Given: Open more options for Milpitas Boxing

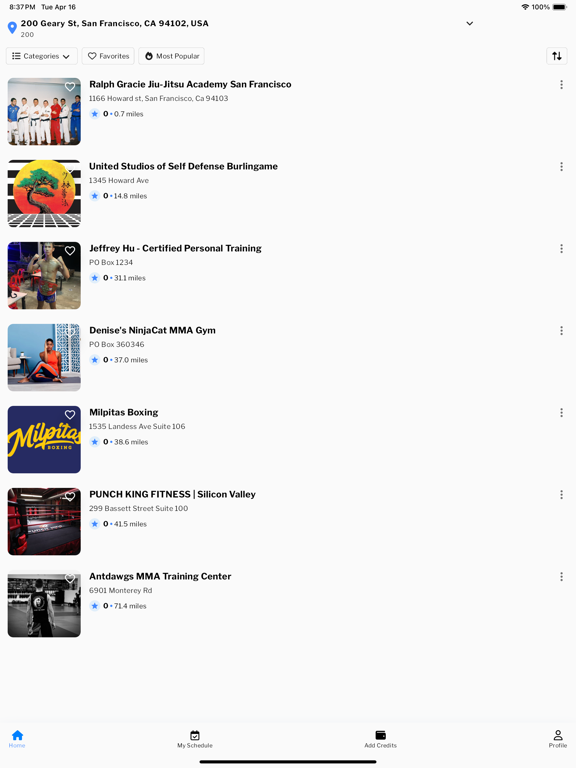Looking at the screenshot, I should tap(561, 413).
